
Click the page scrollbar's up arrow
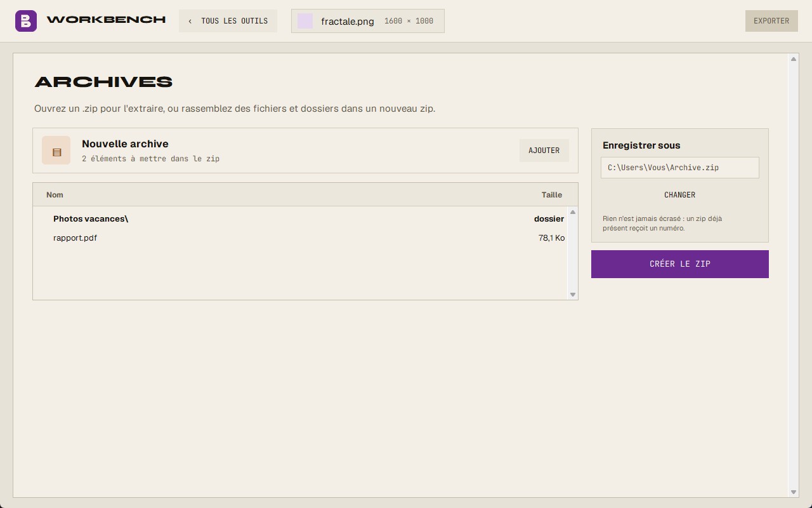tap(794, 59)
